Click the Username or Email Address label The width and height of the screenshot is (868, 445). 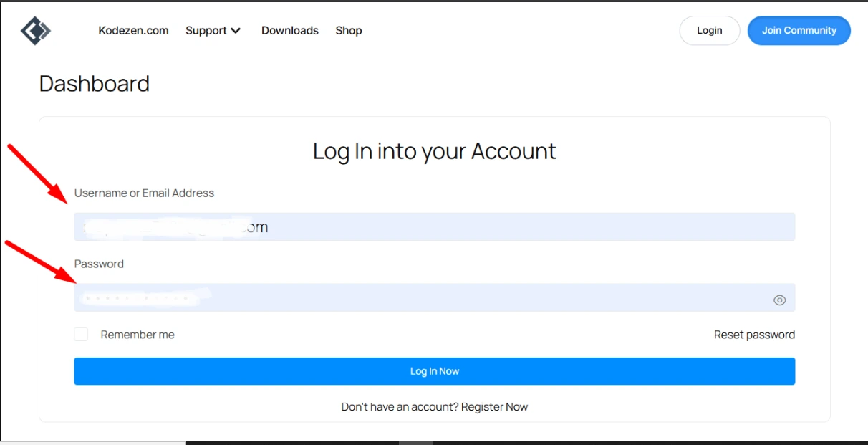tap(144, 193)
